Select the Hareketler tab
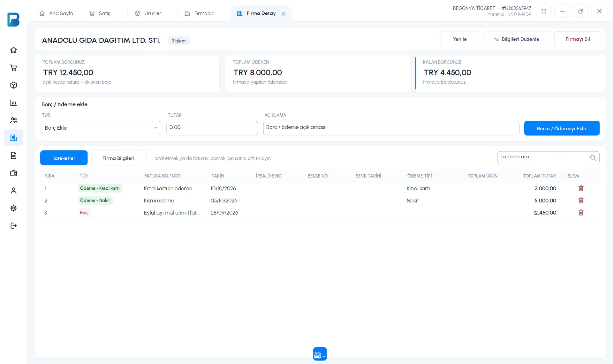This screenshot has width=613, height=364. coord(64,158)
